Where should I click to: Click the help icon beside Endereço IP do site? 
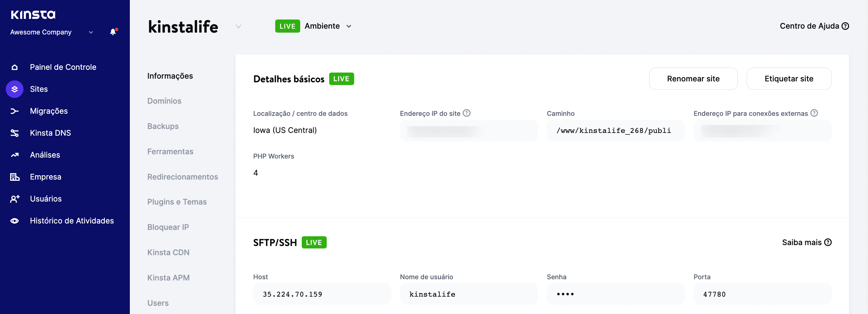[x=467, y=113]
